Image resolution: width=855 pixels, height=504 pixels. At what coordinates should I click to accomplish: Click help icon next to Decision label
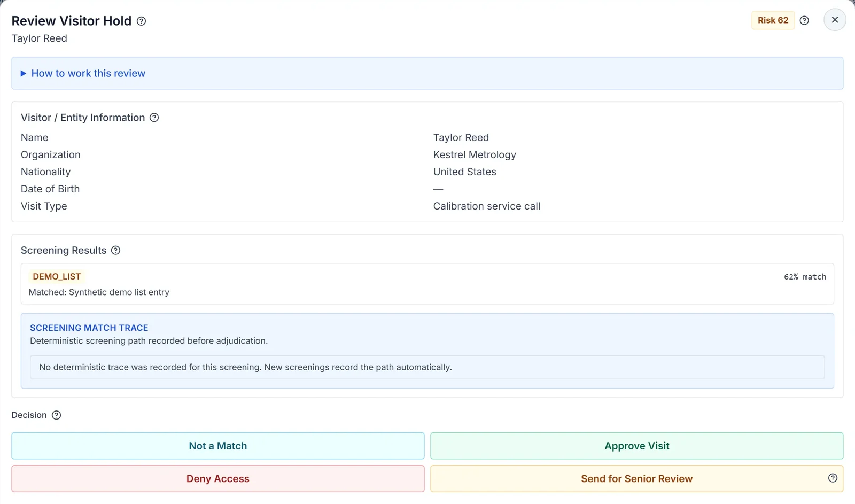[56, 415]
